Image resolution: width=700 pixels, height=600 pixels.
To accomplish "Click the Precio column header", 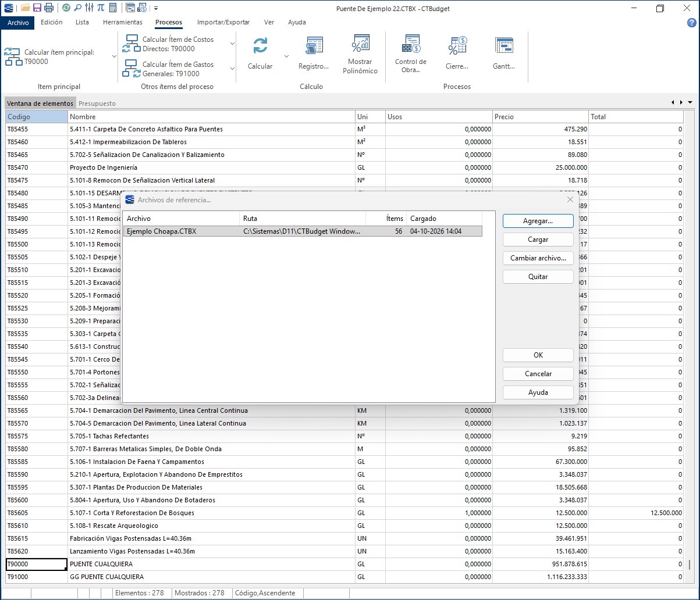I will click(x=541, y=117).
